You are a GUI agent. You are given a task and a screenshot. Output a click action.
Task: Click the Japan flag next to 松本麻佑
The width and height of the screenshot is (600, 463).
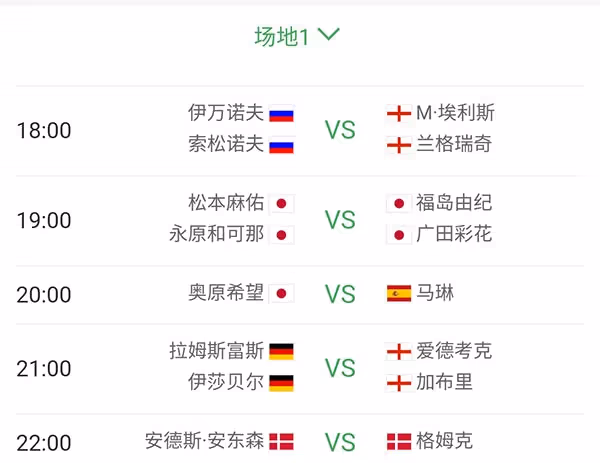281,204
